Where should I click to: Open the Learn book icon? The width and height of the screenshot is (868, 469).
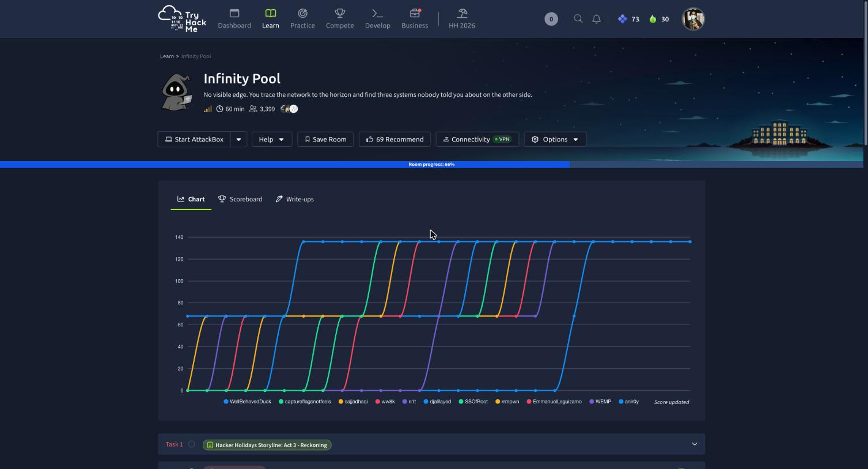click(271, 13)
